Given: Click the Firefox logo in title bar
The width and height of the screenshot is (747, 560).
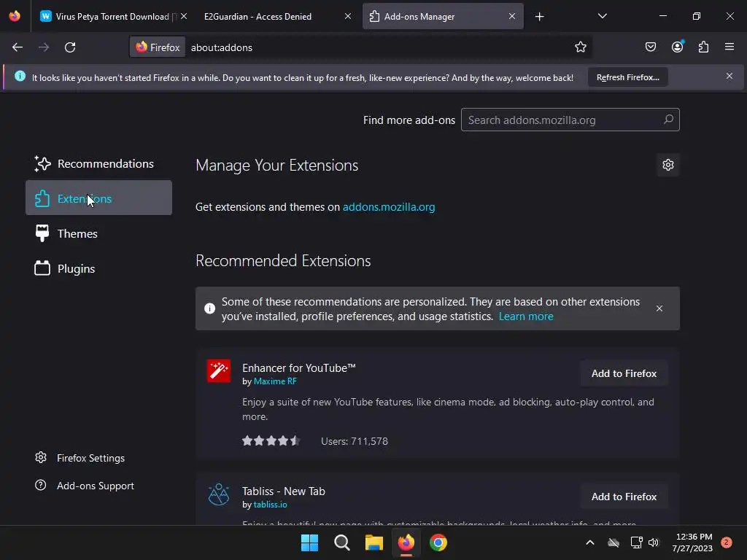Looking at the screenshot, I should pos(15,16).
